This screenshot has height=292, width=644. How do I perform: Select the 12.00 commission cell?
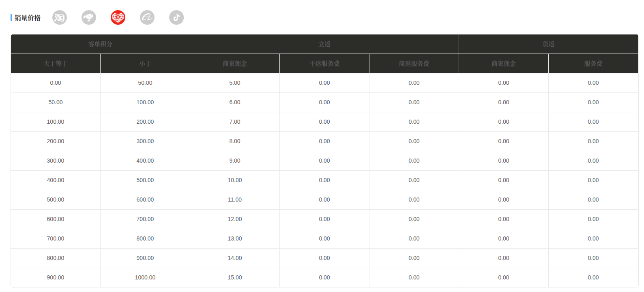pyautogui.click(x=235, y=219)
